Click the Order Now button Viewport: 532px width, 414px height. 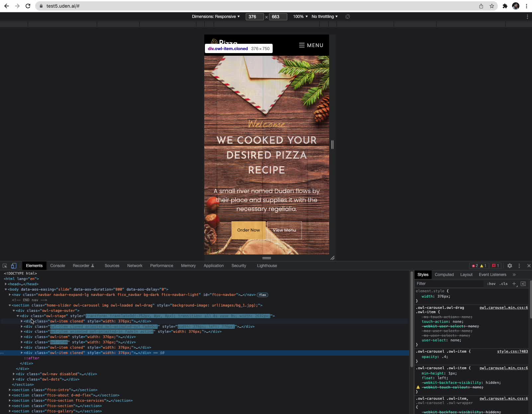(248, 230)
